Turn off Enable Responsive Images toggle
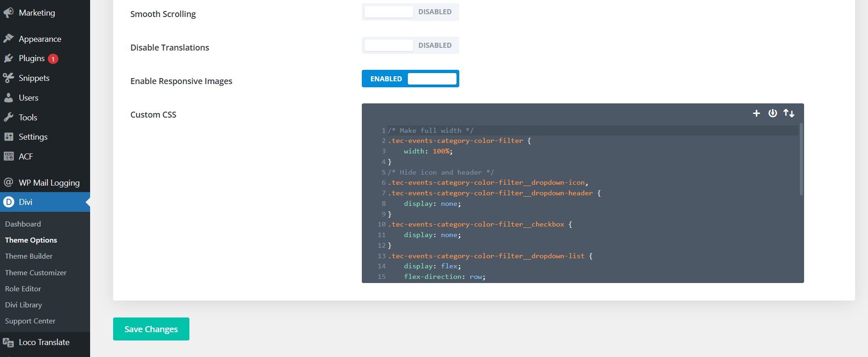The width and height of the screenshot is (868, 357). (x=410, y=79)
